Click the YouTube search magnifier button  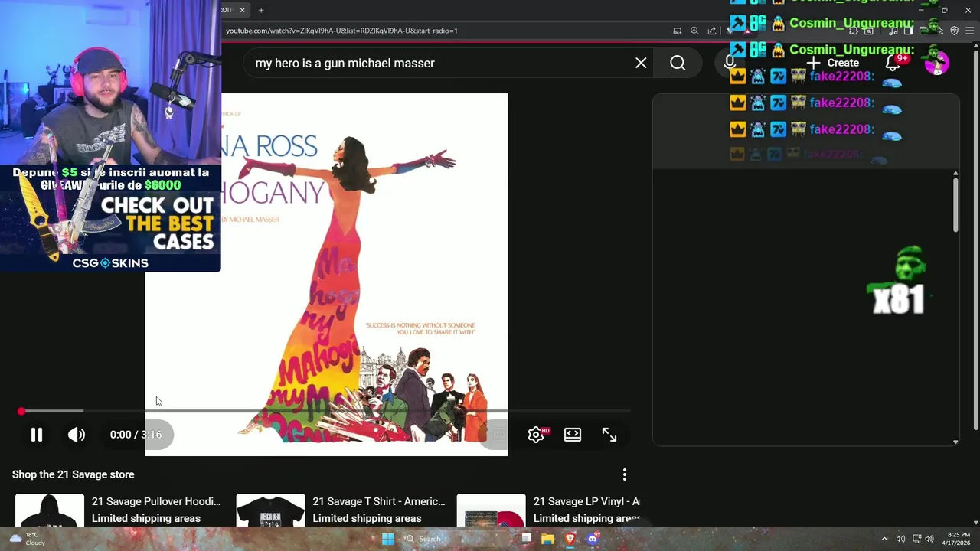point(678,63)
